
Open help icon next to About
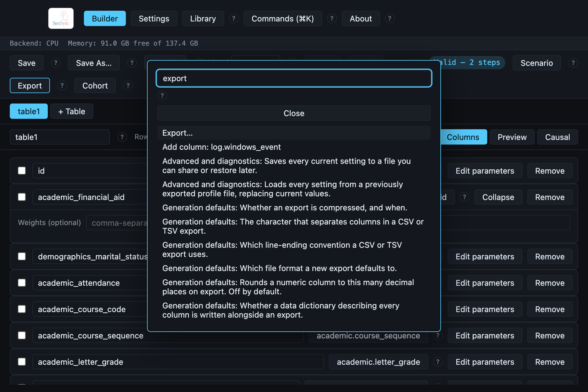[390, 19]
